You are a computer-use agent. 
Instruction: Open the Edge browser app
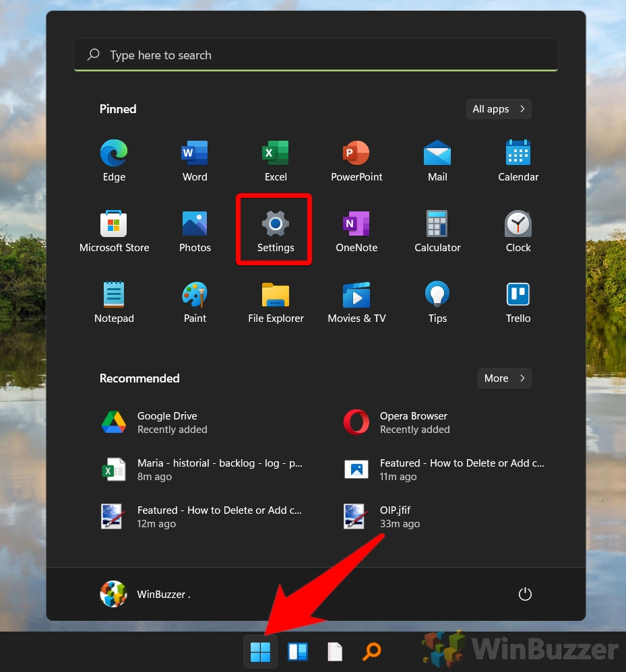(x=114, y=160)
